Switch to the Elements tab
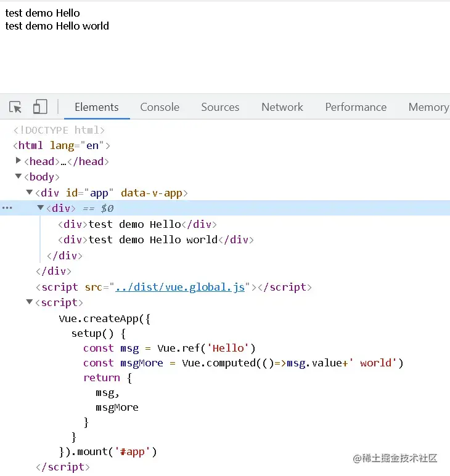 97,107
